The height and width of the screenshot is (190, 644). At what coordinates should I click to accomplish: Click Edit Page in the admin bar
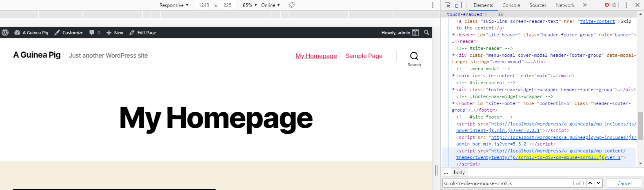pos(143,33)
